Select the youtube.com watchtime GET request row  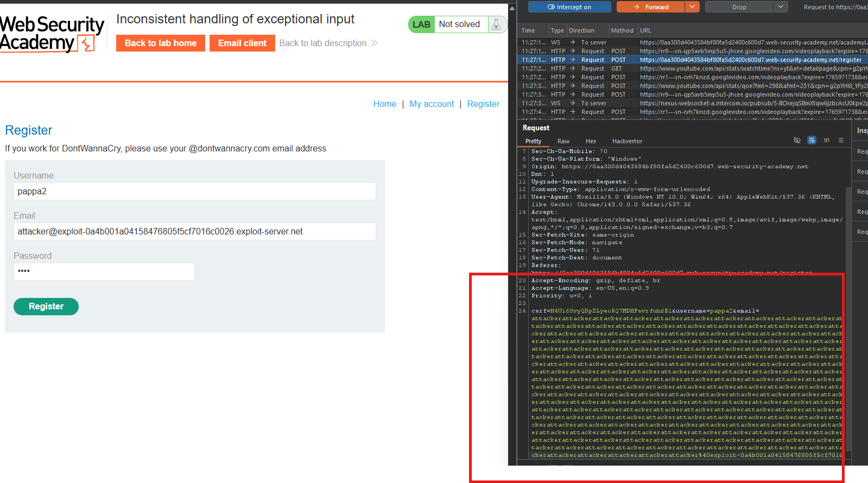tap(693, 68)
